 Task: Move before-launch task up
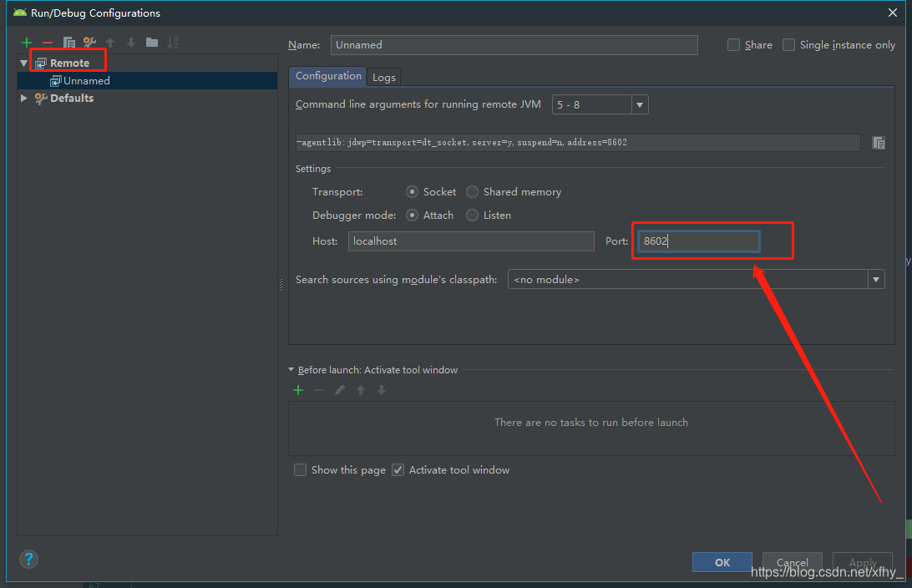point(361,390)
